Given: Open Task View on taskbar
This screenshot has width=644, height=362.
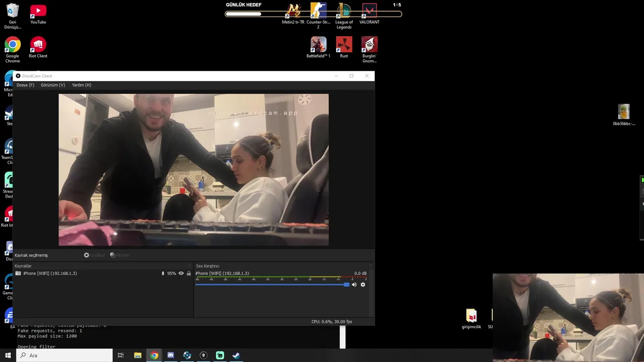Looking at the screenshot, I should pos(121,355).
